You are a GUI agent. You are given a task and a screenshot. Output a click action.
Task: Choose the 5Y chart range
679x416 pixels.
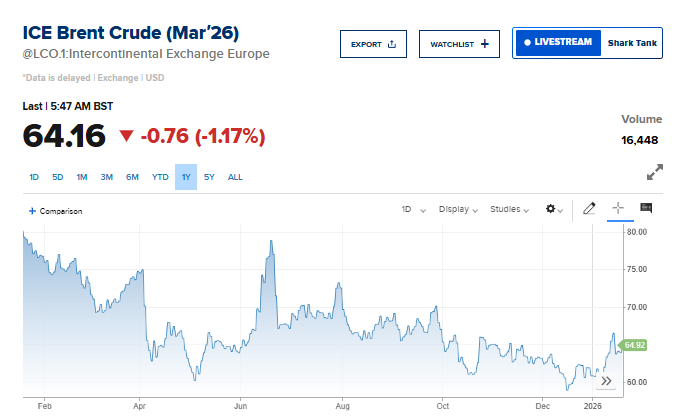[x=209, y=178]
